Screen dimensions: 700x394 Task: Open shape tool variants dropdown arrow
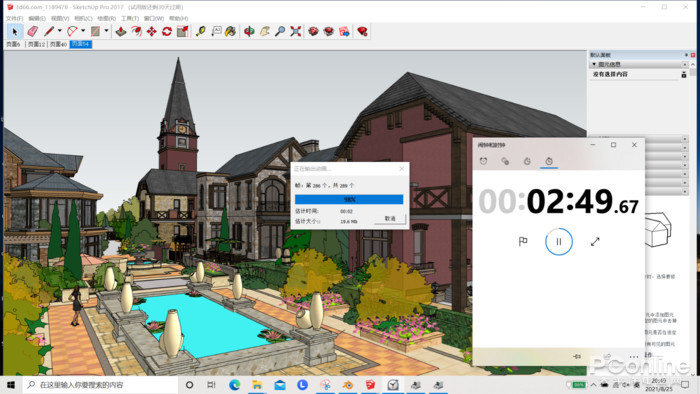click(x=106, y=31)
